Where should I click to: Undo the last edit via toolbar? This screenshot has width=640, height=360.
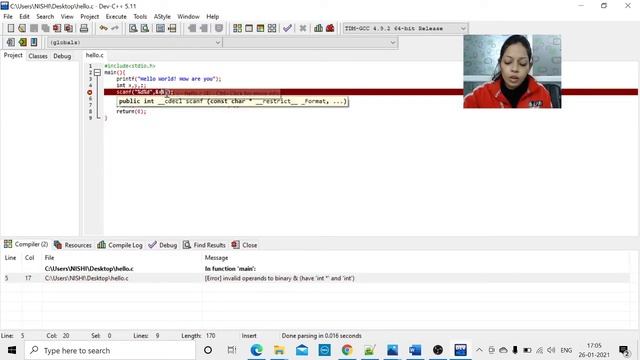[103, 28]
